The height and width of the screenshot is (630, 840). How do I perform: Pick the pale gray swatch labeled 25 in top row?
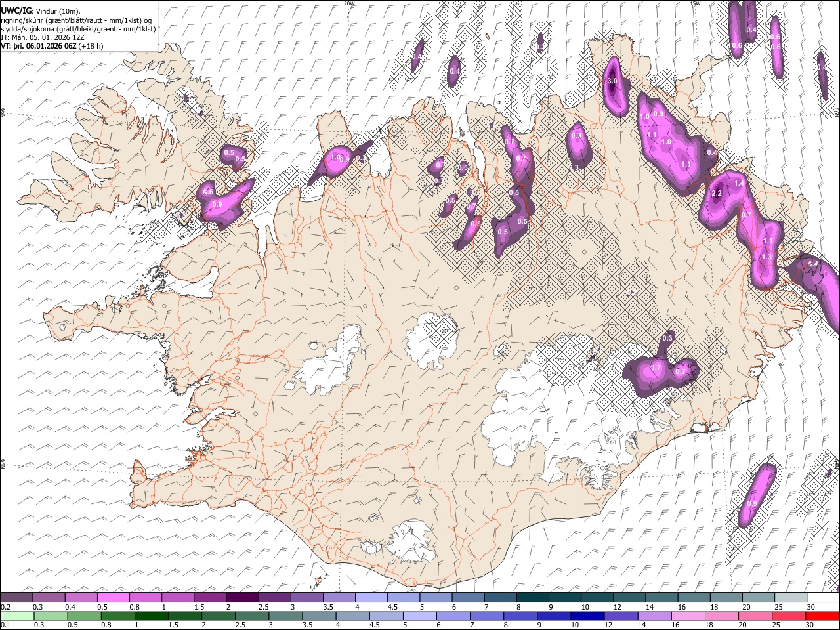coord(791,597)
